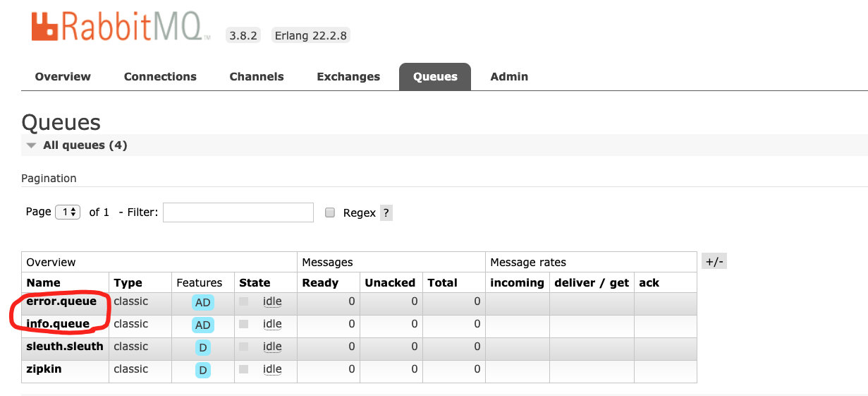
Task: Sort by the incoming column header
Action: pyautogui.click(x=517, y=282)
